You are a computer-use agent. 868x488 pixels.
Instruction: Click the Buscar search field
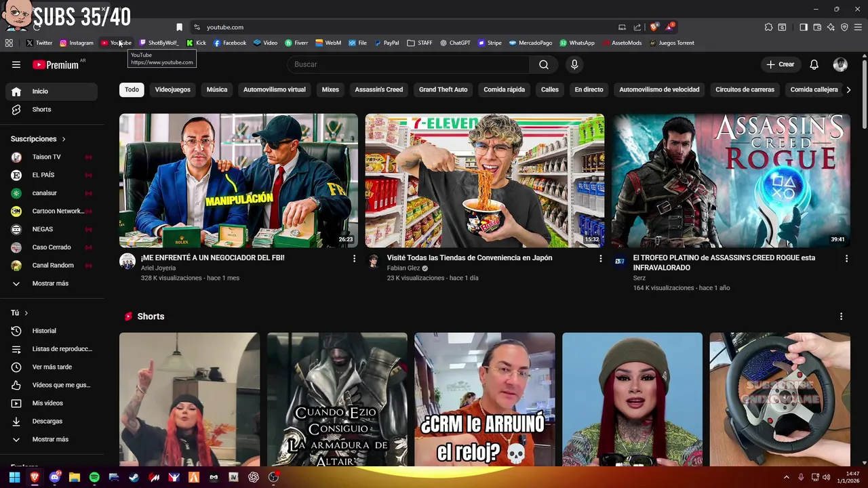pyautogui.click(x=408, y=64)
